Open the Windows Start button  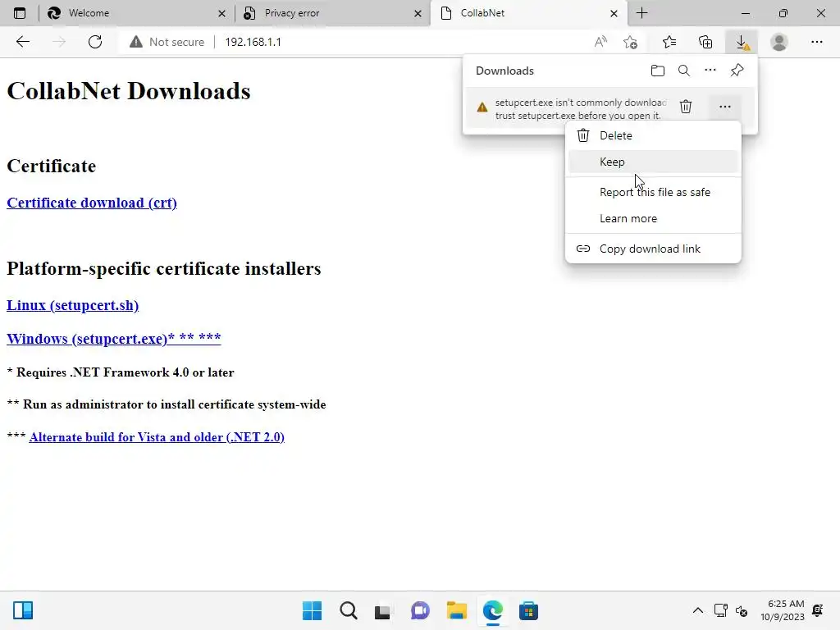tap(312, 610)
